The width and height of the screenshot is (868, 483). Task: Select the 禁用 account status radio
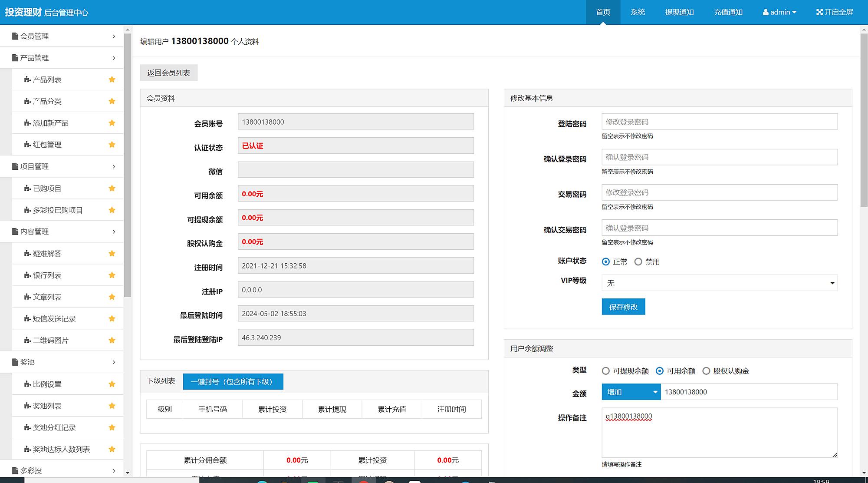tap(638, 262)
